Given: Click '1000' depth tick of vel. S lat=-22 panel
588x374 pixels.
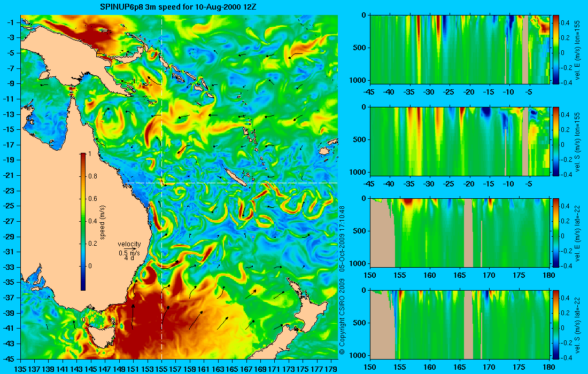Looking at the screenshot, I should (358, 355).
